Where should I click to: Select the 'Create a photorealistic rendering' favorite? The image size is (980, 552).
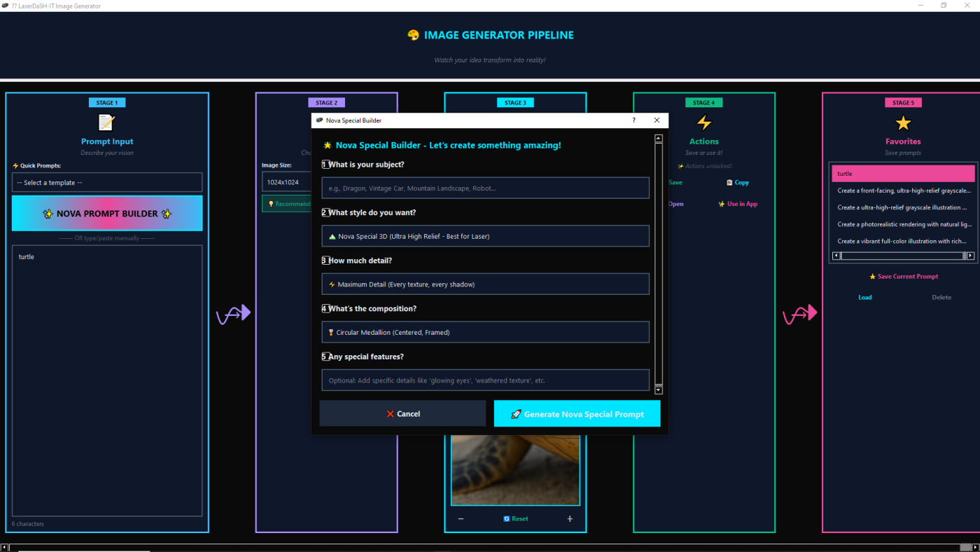tap(903, 224)
